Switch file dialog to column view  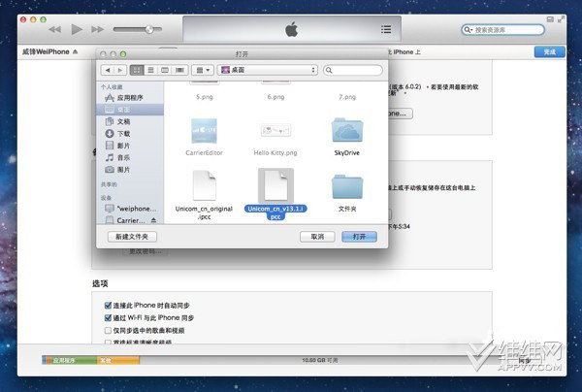165,70
